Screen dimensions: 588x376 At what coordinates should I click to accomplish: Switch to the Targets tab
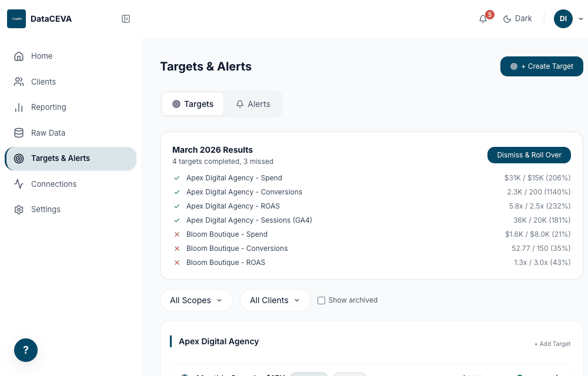(x=193, y=104)
